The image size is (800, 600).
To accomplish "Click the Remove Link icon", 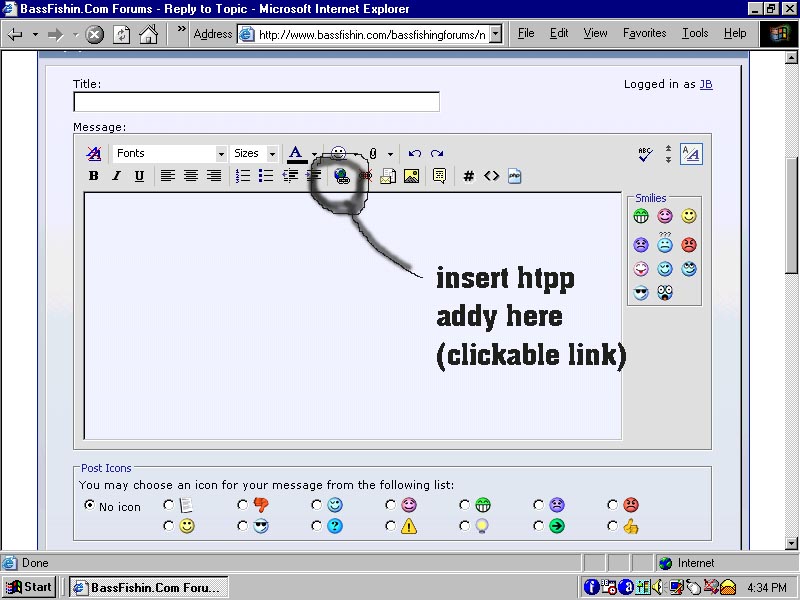I will pyautogui.click(x=365, y=176).
